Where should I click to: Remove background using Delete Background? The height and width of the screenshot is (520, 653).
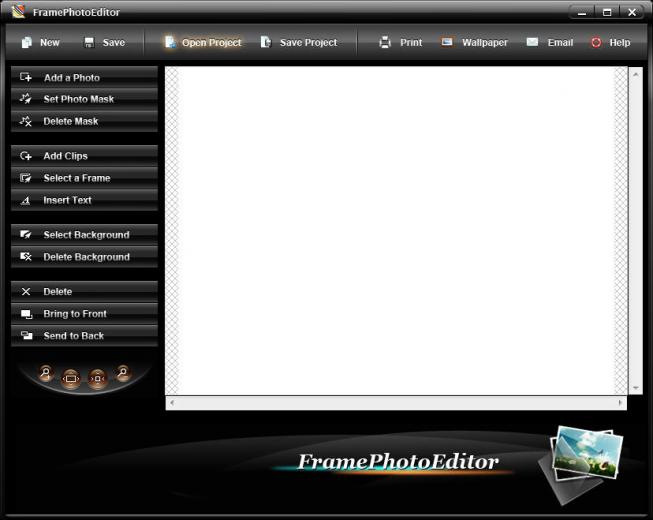point(85,257)
